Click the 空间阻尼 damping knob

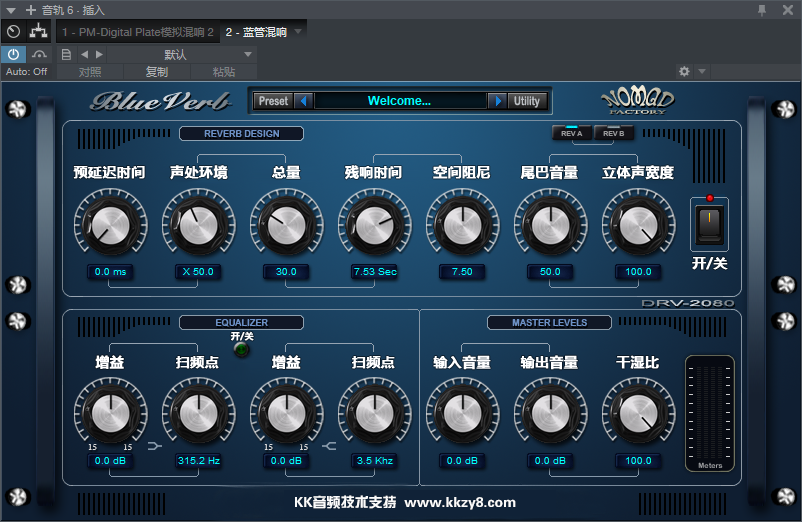pos(462,225)
